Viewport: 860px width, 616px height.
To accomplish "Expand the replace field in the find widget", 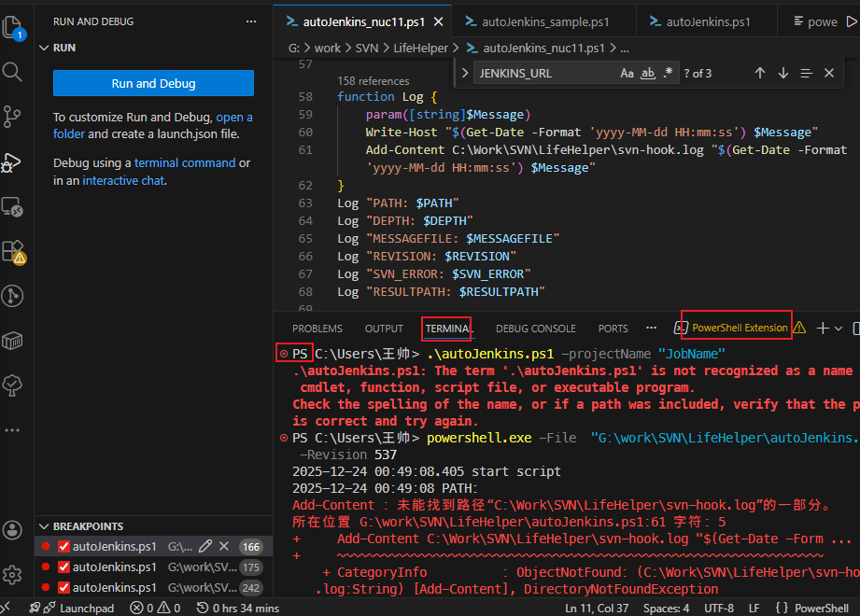I will click(466, 72).
